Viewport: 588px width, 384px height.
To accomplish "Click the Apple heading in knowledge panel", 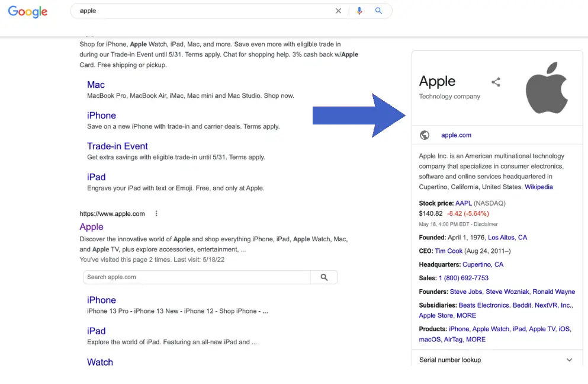I will tap(437, 81).
